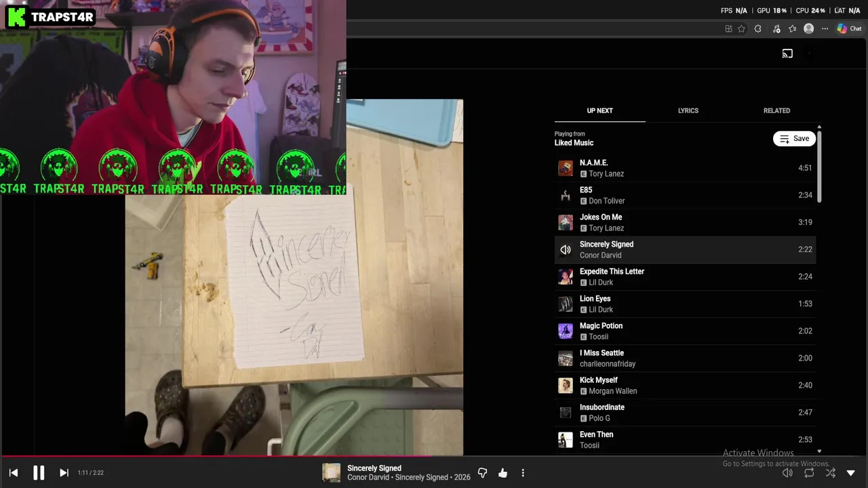The width and height of the screenshot is (868, 488).
Task: Click the Magic Potion album thumbnail
Action: 566,331
